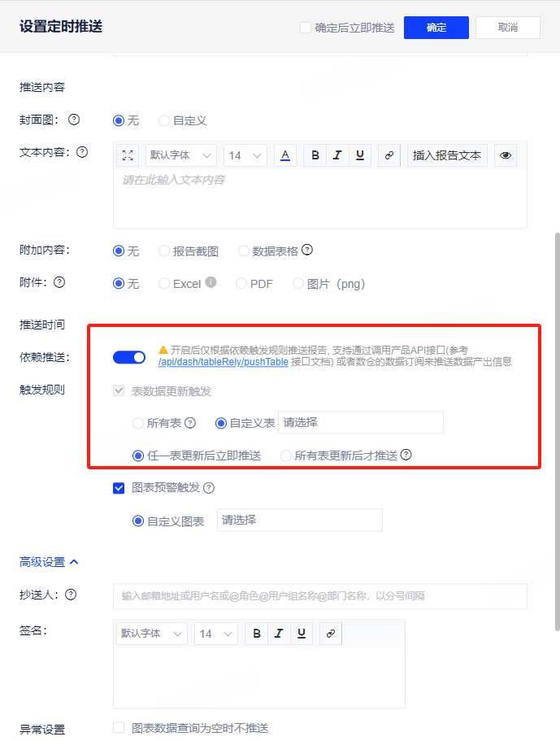Open the pushTable API document link
The width and height of the screenshot is (560, 741).
[223, 362]
